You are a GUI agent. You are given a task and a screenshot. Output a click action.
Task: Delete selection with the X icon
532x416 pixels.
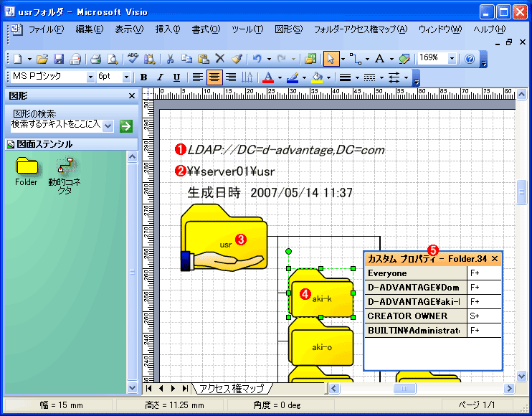[x=220, y=59]
